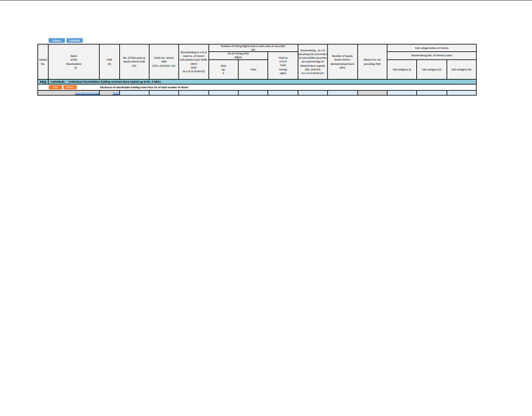This screenshot has width=532, height=416.
Task: Click the total cell under Class eg: X column
Action: 224,93
